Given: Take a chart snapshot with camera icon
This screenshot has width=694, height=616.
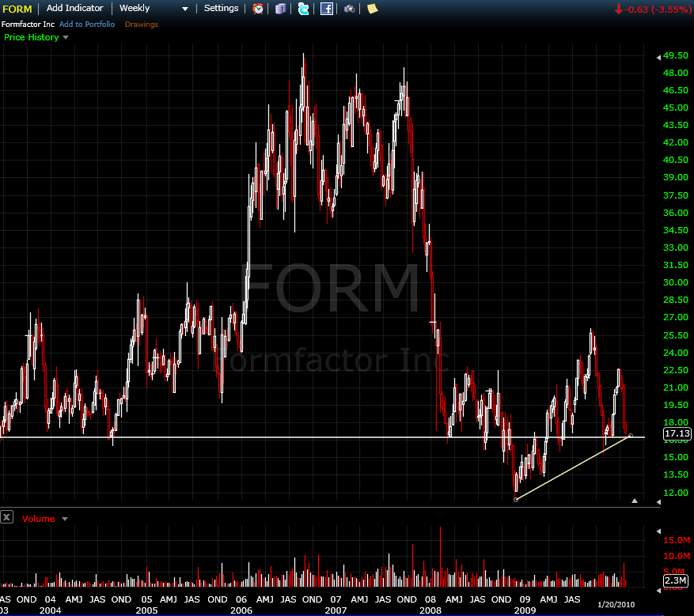Looking at the screenshot, I should pos(350,9).
